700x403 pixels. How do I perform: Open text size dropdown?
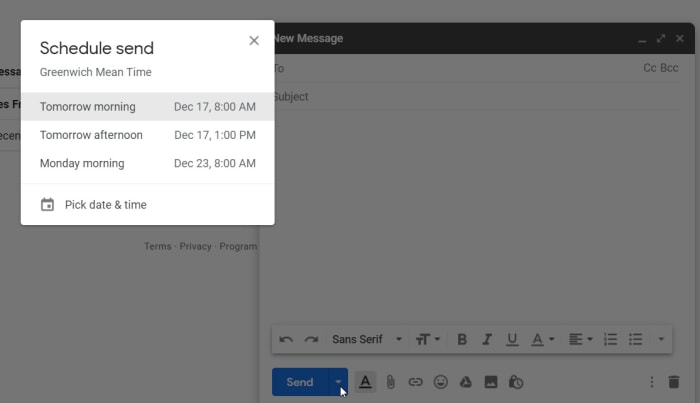click(428, 340)
